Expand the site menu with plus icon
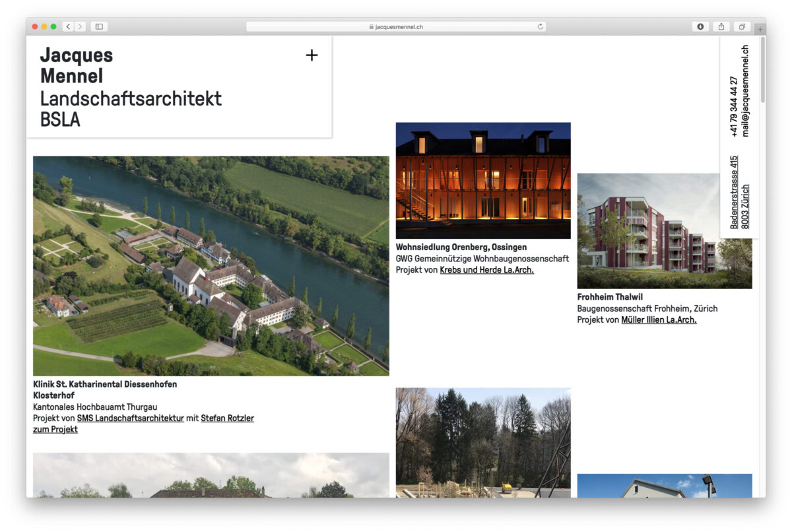 pos(312,55)
